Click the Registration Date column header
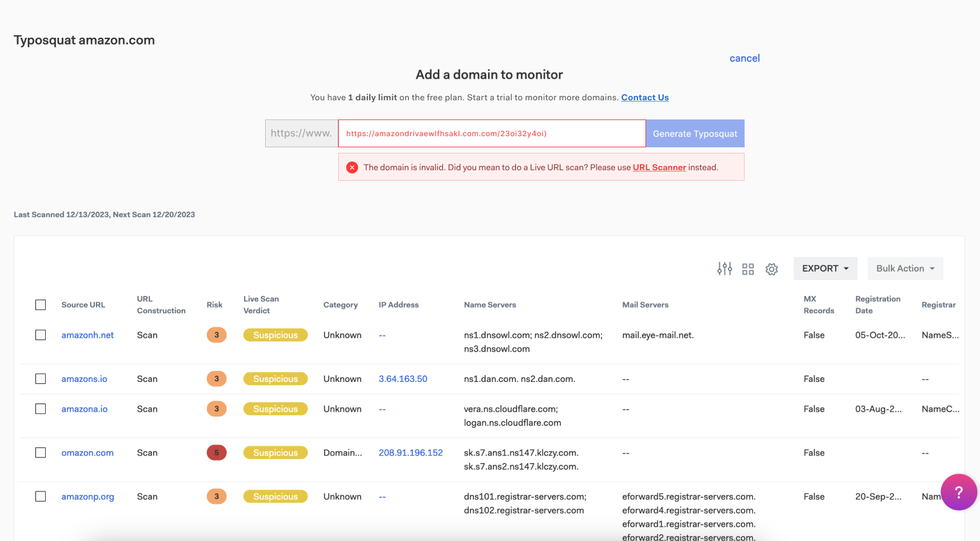This screenshot has width=980, height=541. 878,305
